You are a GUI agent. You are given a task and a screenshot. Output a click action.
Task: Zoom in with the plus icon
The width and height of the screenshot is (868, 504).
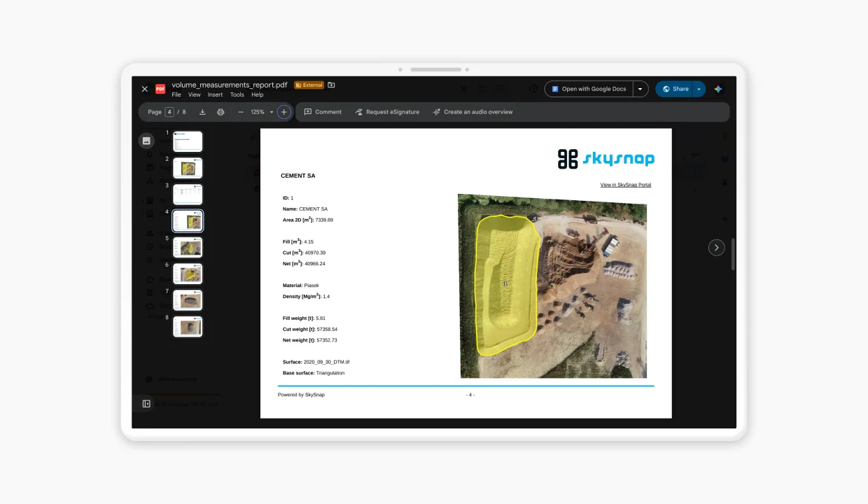(283, 112)
